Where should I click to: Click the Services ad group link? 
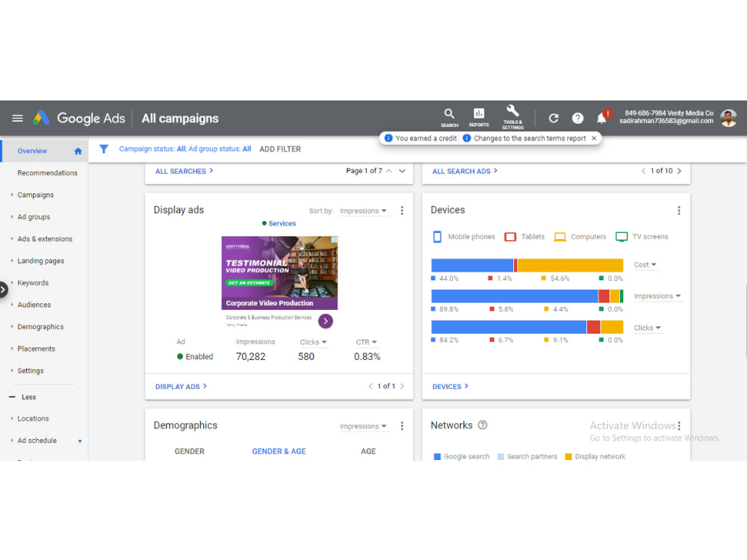tap(282, 223)
